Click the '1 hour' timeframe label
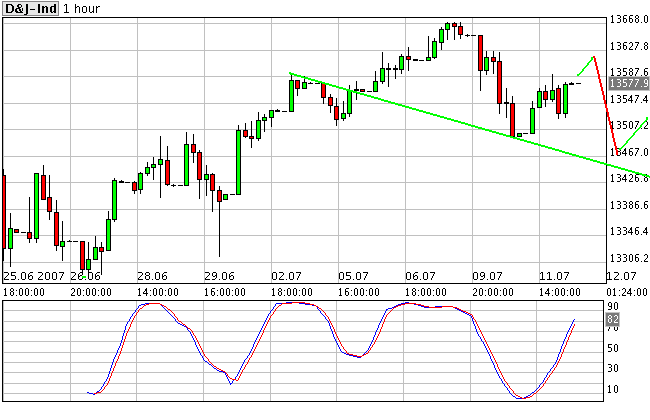The width and height of the screenshot is (650, 420). [x=81, y=9]
